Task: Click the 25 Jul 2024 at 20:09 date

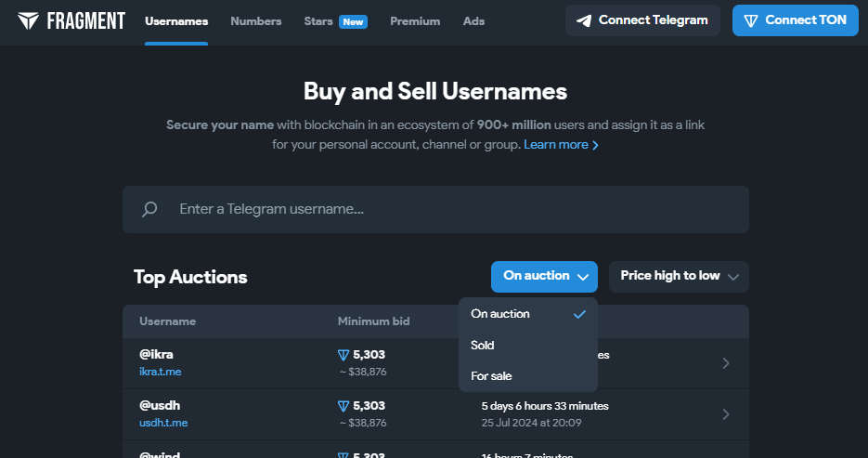Action: point(531,423)
